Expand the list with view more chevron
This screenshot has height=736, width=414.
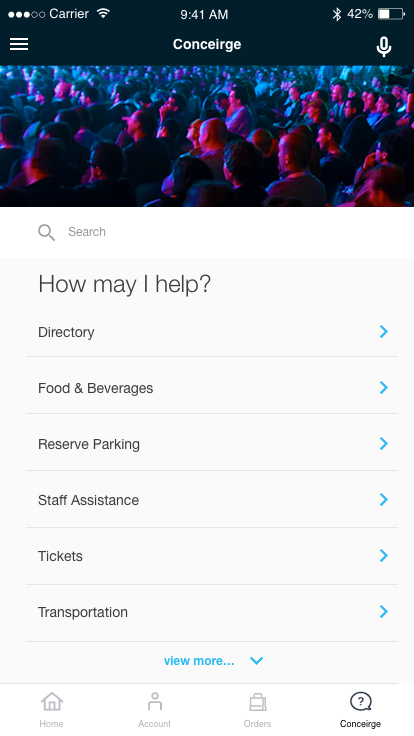(256, 661)
